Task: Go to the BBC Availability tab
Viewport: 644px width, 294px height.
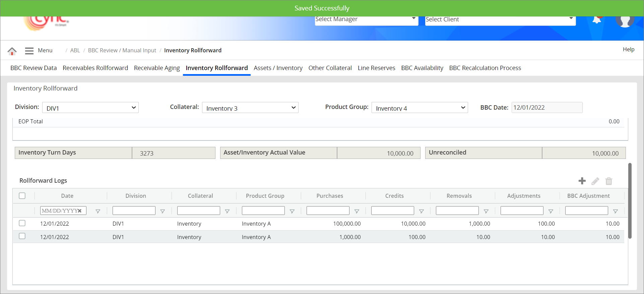Action: tap(422, 68)
